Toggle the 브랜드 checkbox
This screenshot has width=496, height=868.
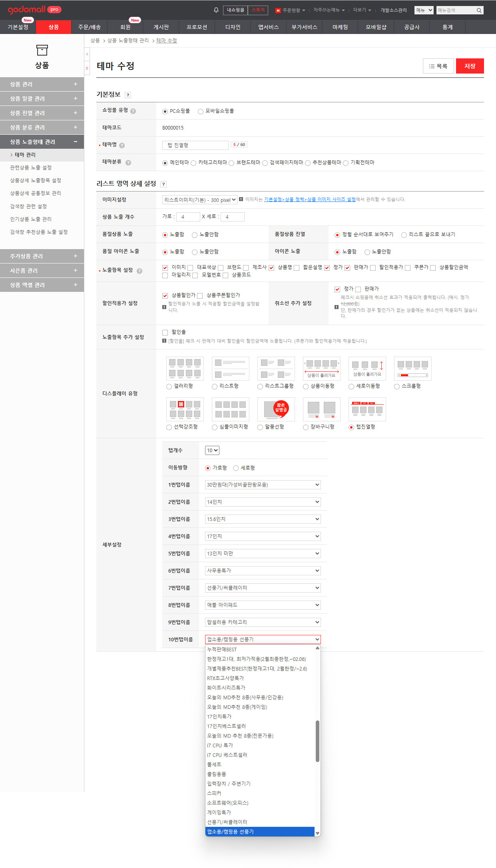click(x=221, y=268)
